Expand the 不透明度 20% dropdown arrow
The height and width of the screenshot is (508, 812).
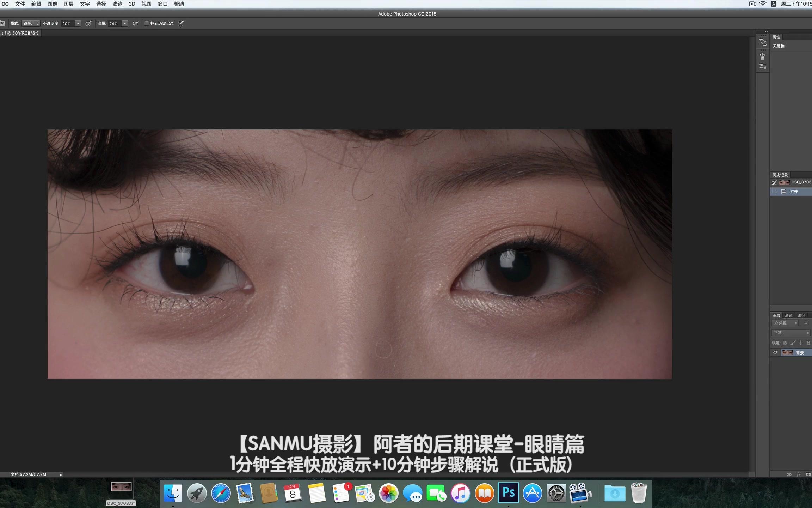(78, 24)
